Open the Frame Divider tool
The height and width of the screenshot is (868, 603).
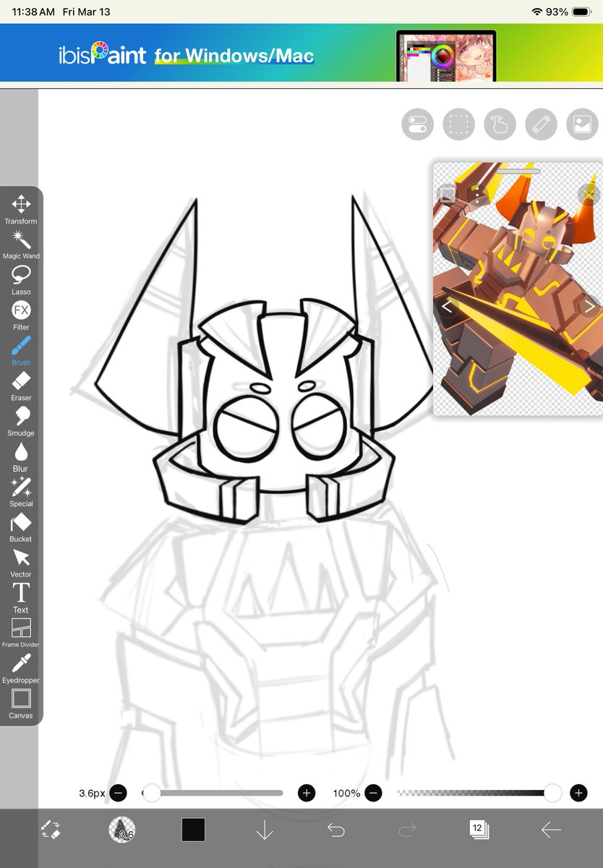(21, 633)
